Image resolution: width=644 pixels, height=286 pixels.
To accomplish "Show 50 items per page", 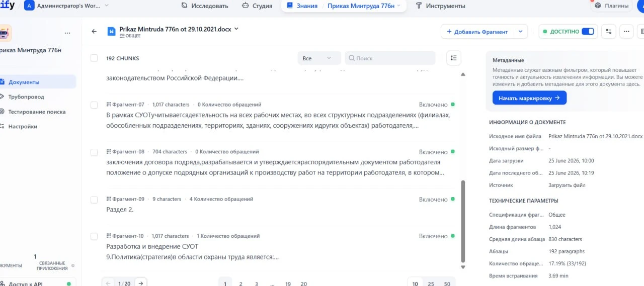I will [x=447, y=283].
